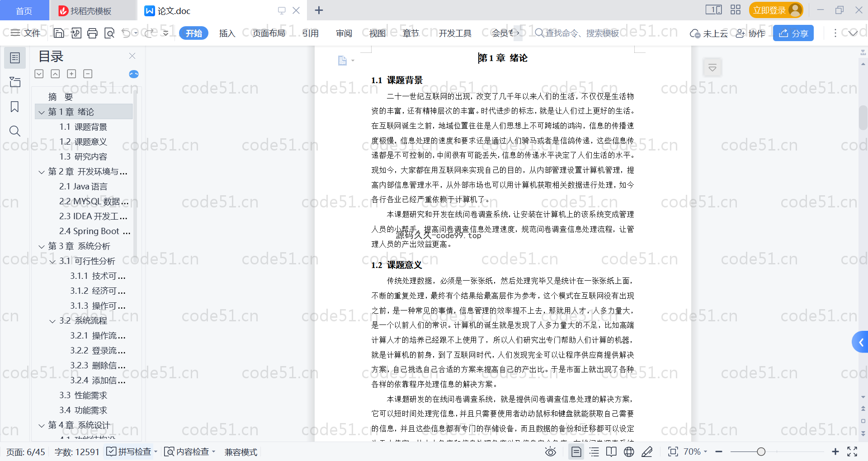Viewport: 868px width, 461px height.
Task: Select the 开始 ribbon tab
Action: click(x=193, y=33)
